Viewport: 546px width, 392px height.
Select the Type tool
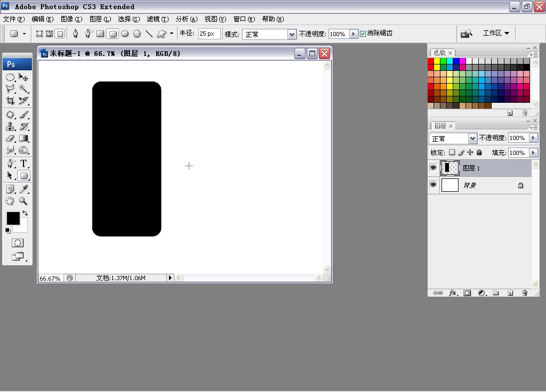[23, 164]
